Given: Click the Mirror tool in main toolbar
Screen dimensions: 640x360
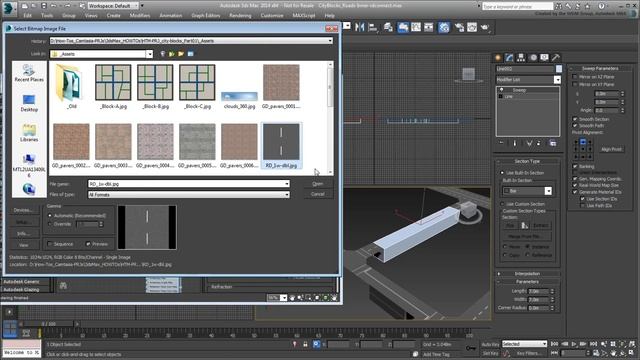Looking at the screenshot, I should point(360,27).
